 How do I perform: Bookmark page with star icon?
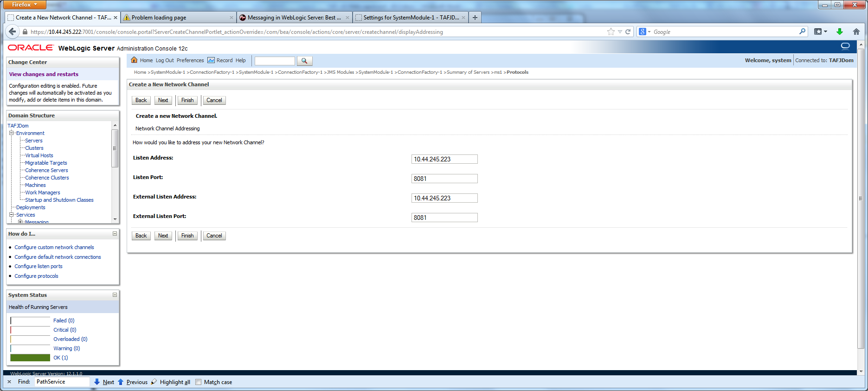(x=611, y=32)
